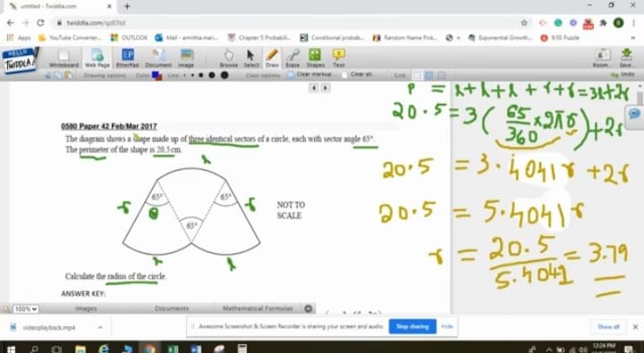Open a new browser tab
The height and width of the screenshot is (353, 644).
(x=127, y=6)
